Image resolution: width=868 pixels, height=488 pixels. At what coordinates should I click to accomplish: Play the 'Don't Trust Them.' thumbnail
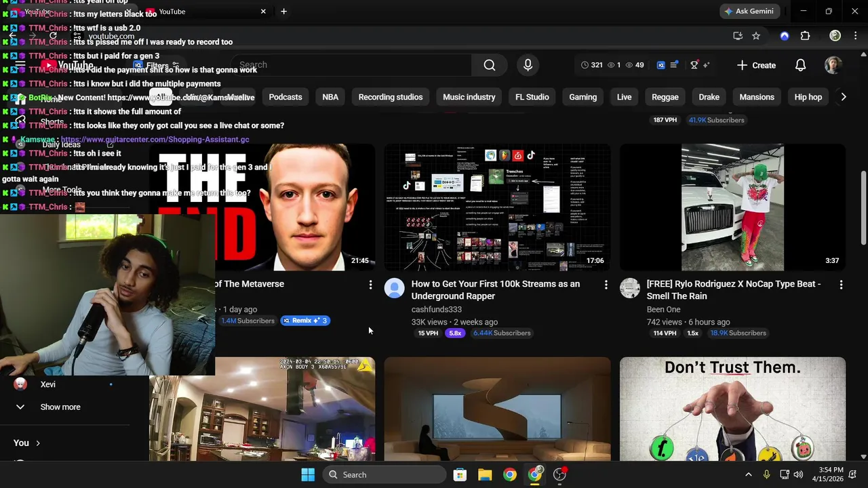(732, 409)
